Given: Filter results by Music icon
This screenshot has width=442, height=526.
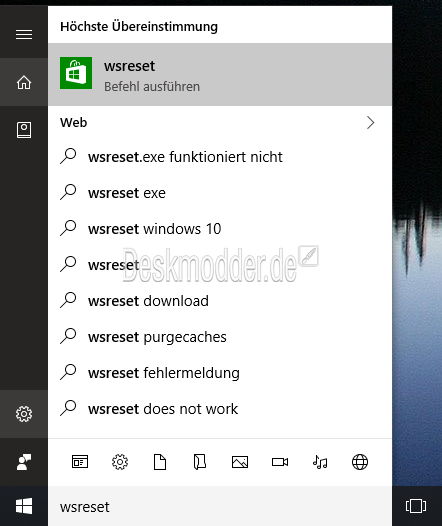Looking at the screenshot, I should 320,462.
